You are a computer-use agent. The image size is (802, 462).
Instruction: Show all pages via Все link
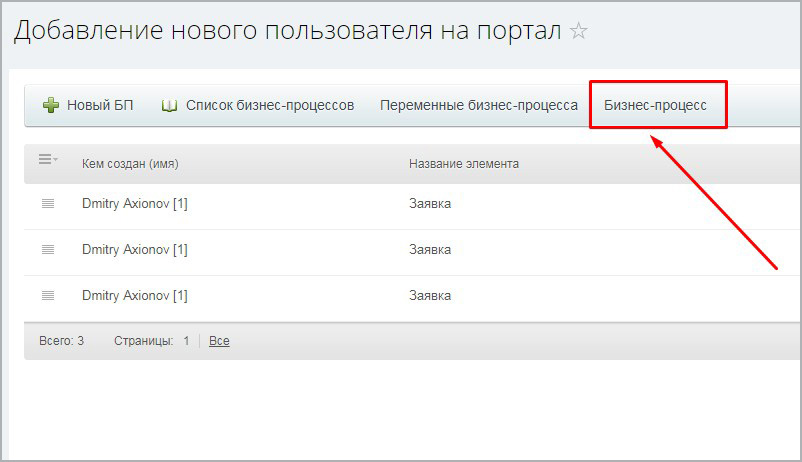[219, 341]
